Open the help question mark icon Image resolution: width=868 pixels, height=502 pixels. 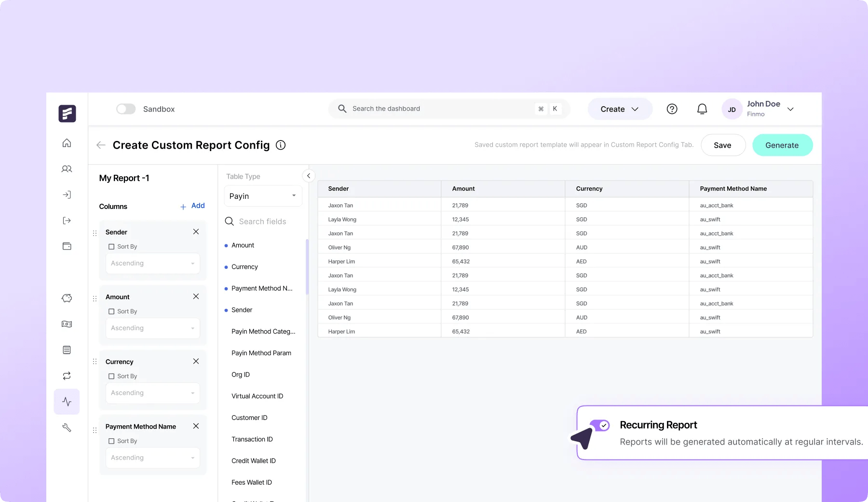tap(672, 109)
